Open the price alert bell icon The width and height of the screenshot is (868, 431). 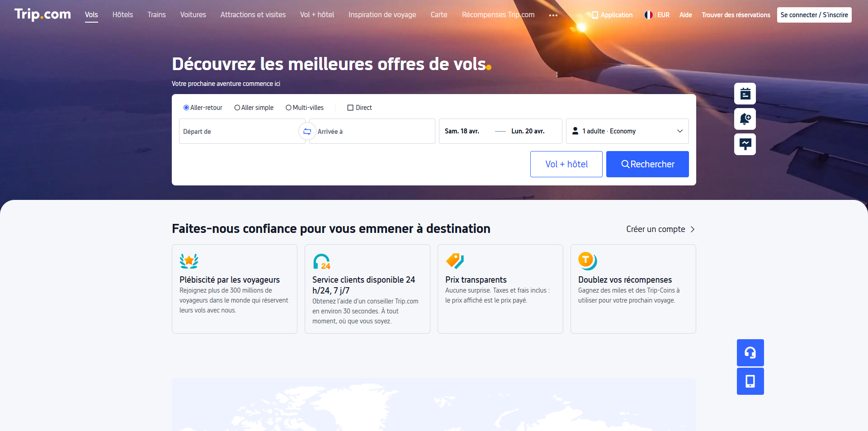click(745, 119)
